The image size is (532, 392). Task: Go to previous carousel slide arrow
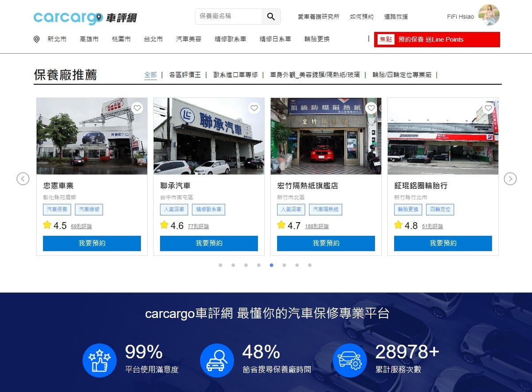point(23,179)
